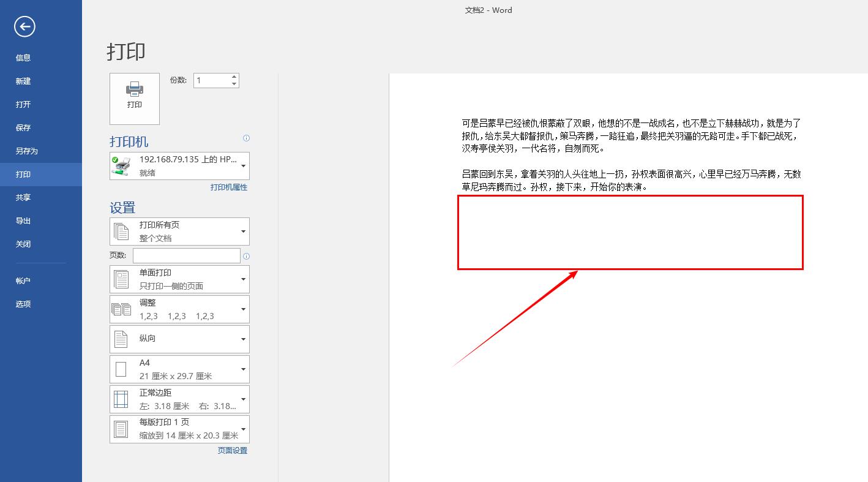Switch to the 信息 sidebar item

coord(23,57)
